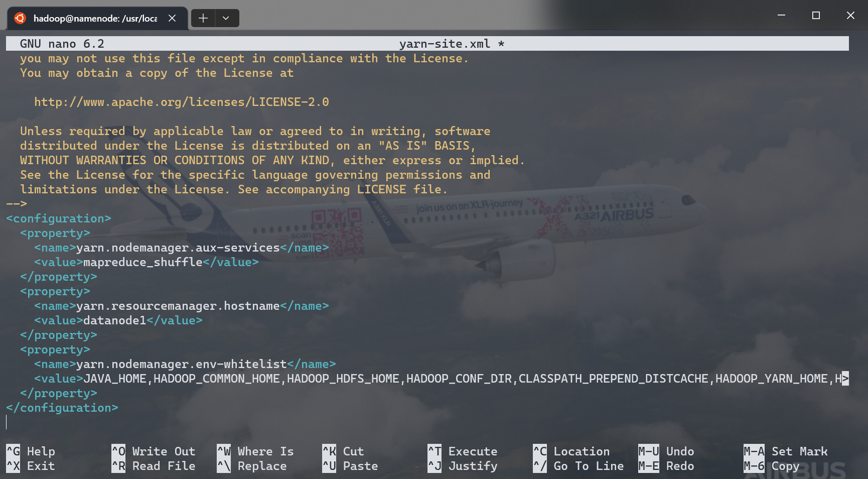Click the ^G Help shortcut label

tap(31, 451)
